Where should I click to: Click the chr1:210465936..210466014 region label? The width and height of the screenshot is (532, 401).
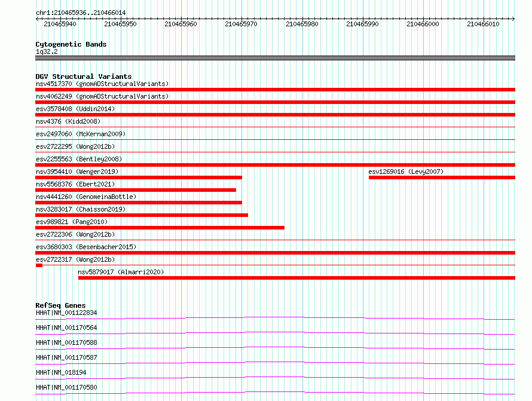(x=81, y=13)
